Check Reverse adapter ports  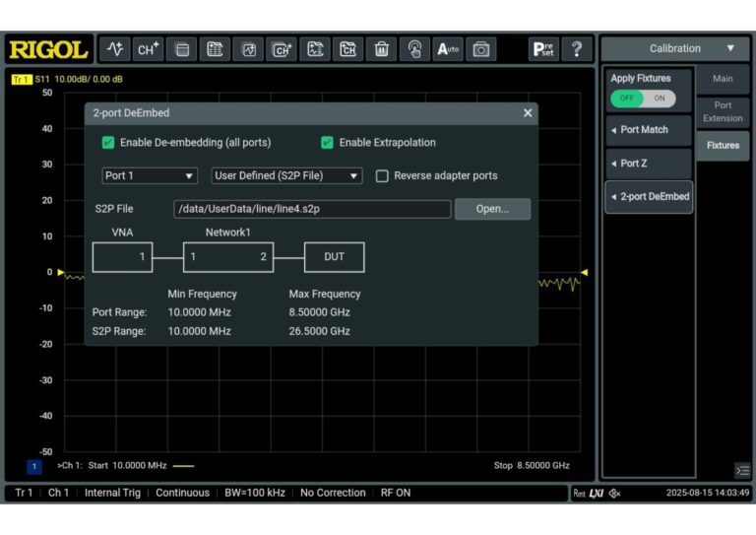click(382, 176)
